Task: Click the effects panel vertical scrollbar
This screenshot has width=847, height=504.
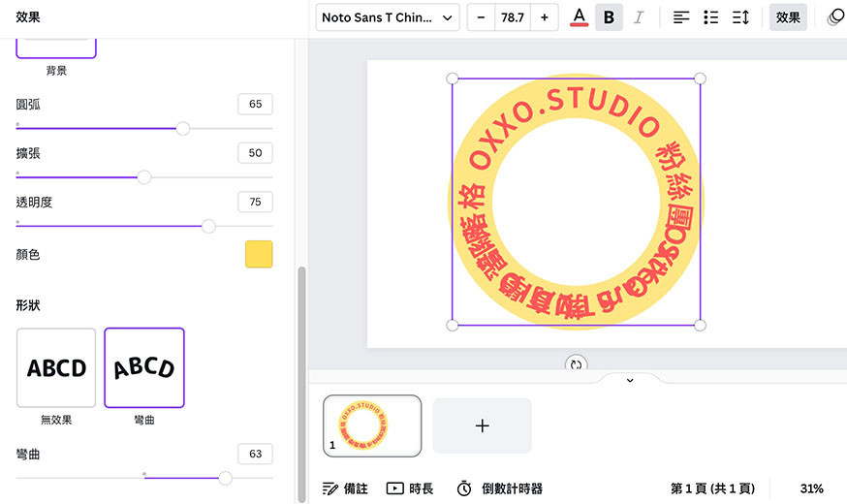Action: tap(301, 385)
